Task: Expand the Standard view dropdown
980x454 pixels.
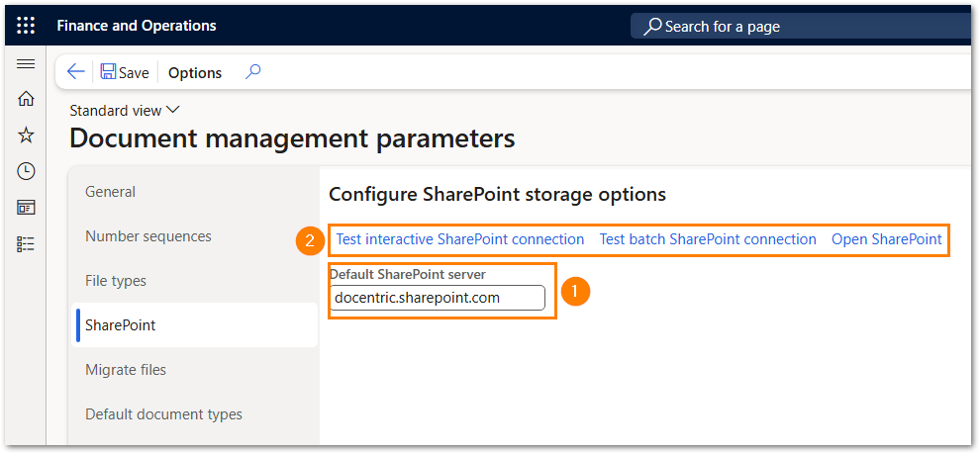Action: (125, 110)
